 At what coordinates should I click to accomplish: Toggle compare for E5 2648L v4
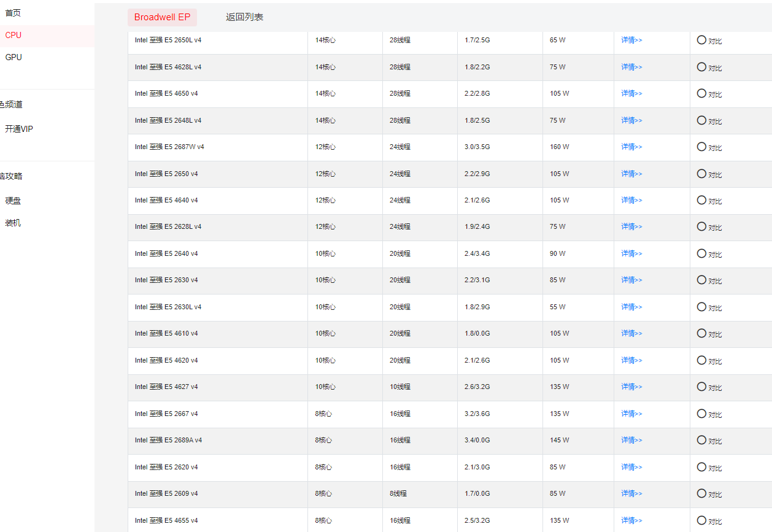point(701,120)
